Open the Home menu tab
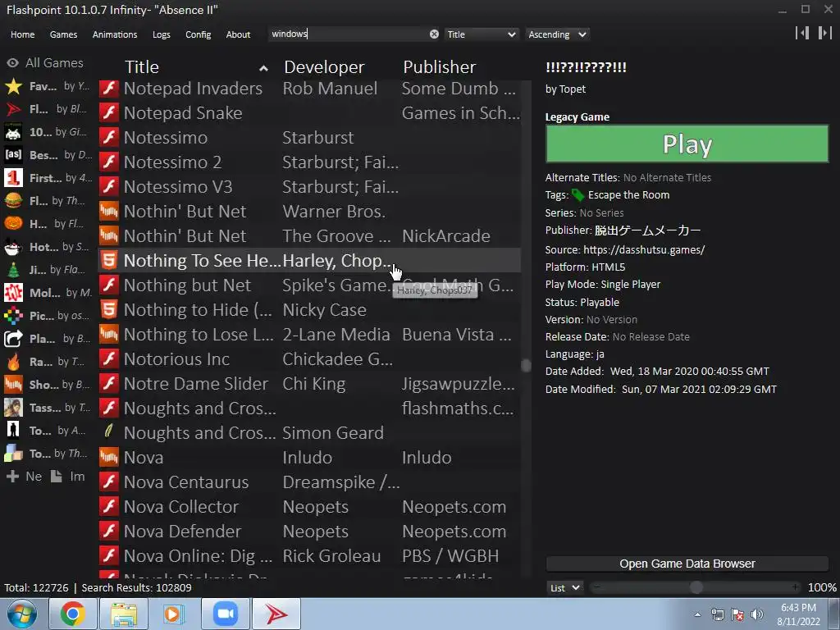The width and height of the screenshot is (840, 630). coord(22,34)
